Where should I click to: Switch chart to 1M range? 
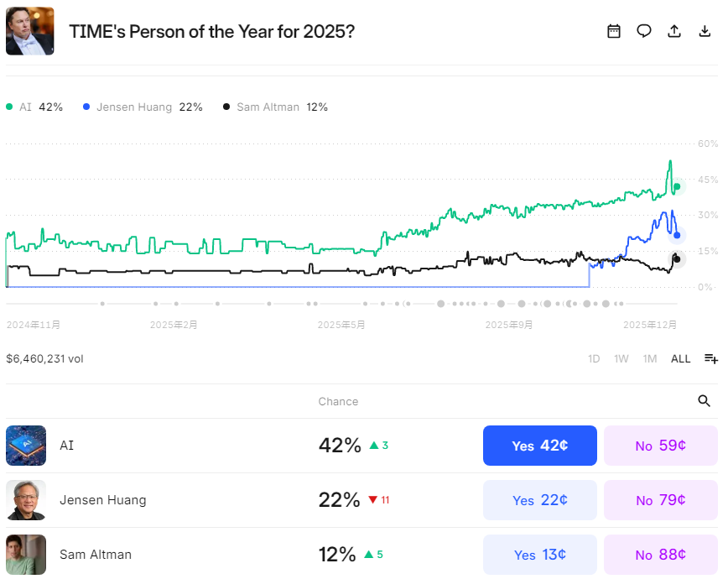[x=650, y=358]
